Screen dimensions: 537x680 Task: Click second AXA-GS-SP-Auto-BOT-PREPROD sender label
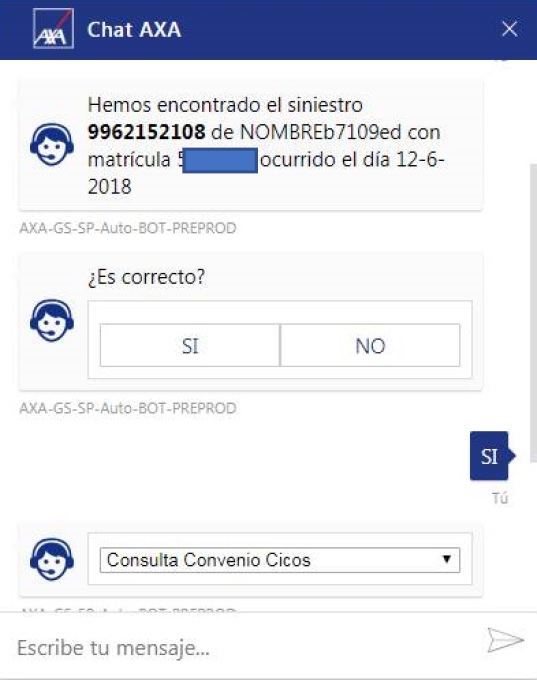point(128,408)
